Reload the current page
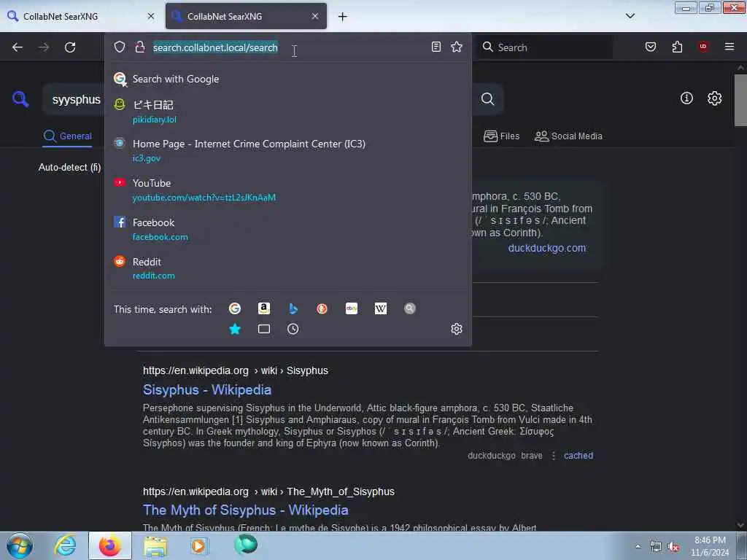 pos(70,47)
